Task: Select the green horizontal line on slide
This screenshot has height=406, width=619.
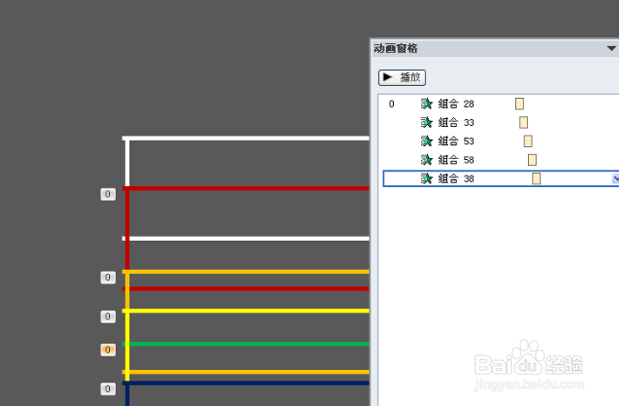Action: tap(246, 344)
